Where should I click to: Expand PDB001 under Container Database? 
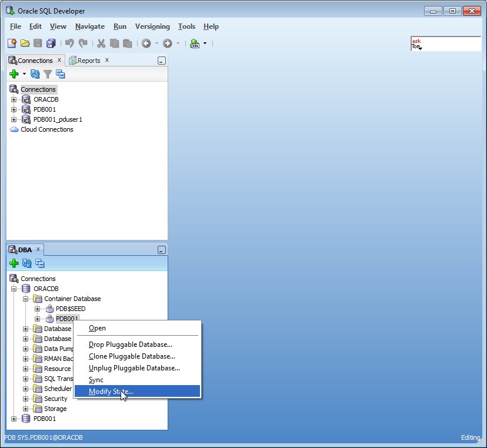pos(37,319)
